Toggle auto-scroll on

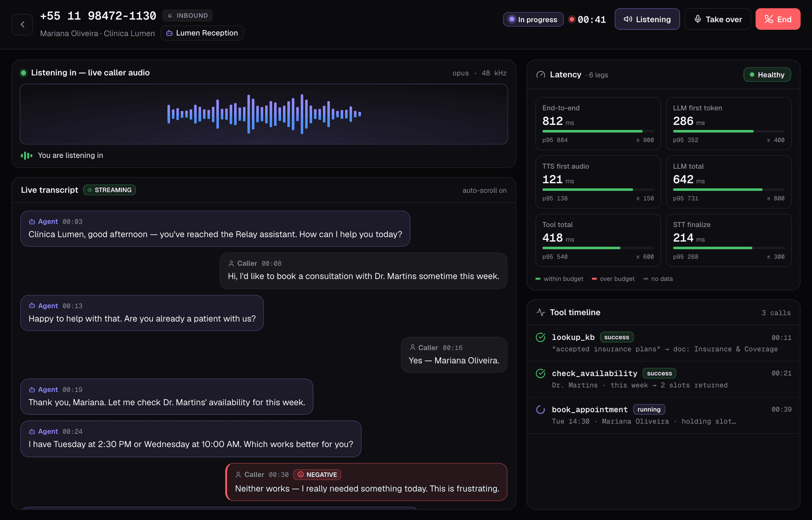point(484,190)
